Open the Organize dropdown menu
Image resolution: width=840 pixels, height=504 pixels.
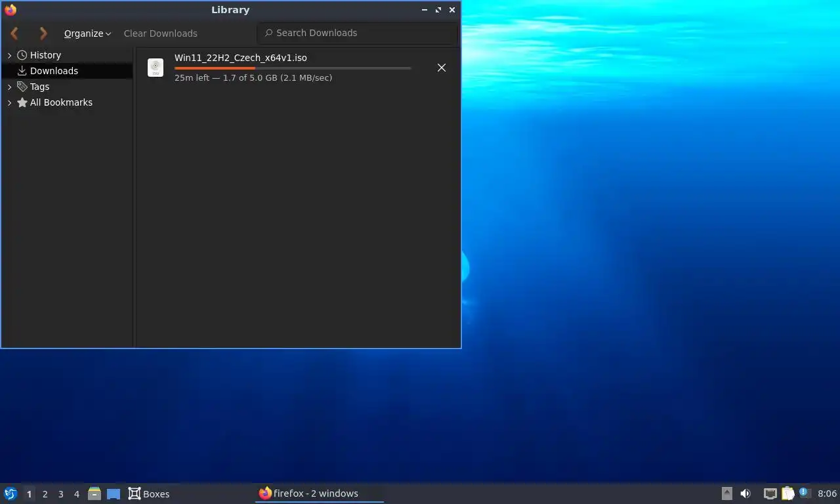click(x=87, y=33)
